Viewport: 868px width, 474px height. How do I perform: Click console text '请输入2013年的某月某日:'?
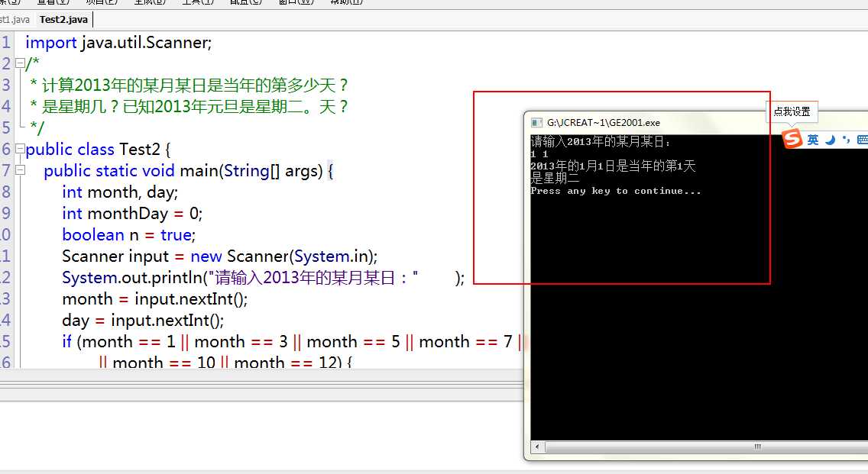[x=601, y=142]
